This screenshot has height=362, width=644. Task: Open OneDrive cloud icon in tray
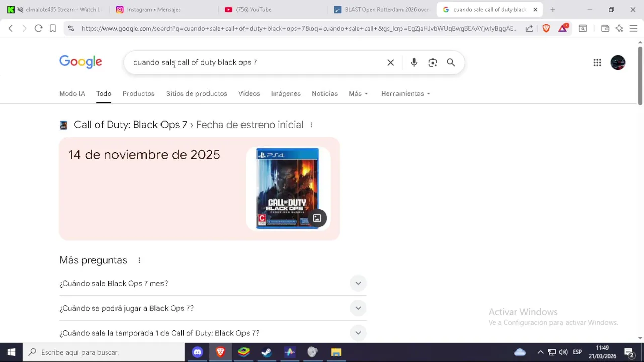tap(520, 352)
